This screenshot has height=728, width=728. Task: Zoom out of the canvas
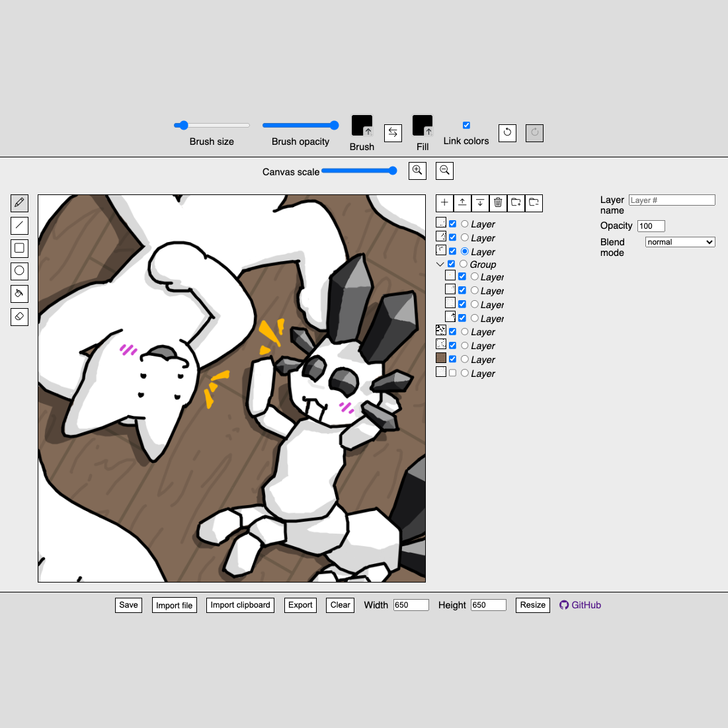tap(444, 171)
